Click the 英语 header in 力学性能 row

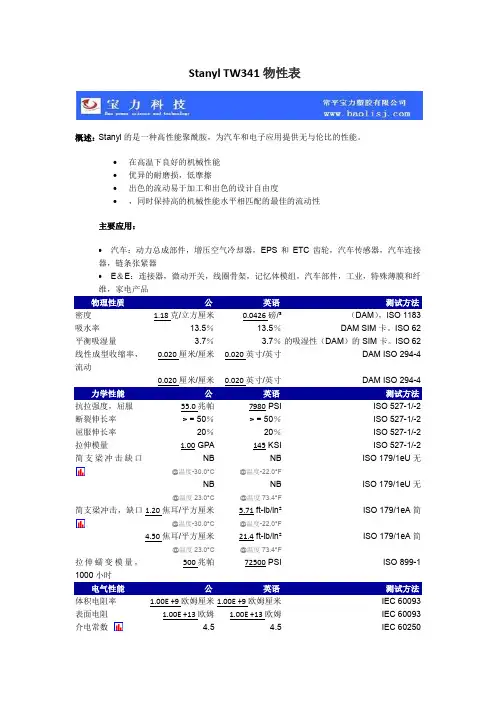(x=271, y=394)
